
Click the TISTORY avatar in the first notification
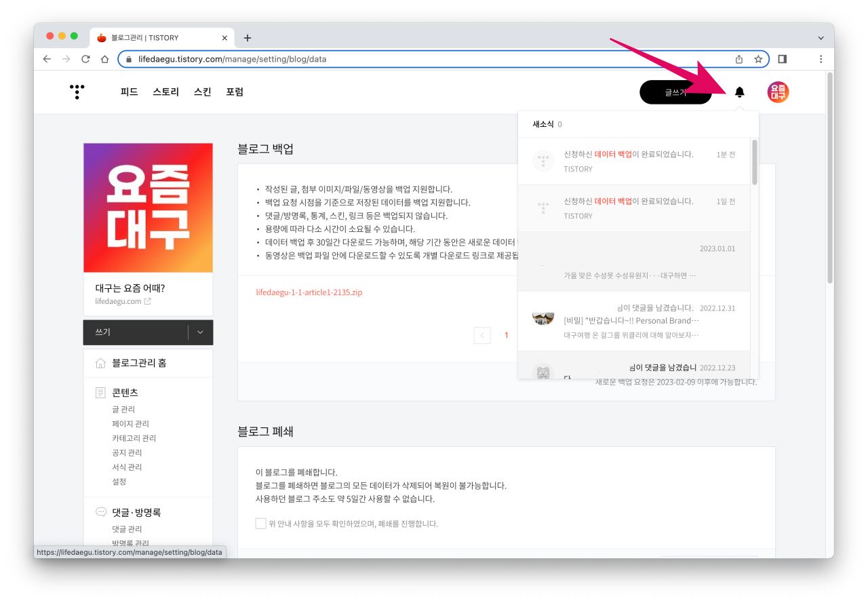(x=542, y=161)
